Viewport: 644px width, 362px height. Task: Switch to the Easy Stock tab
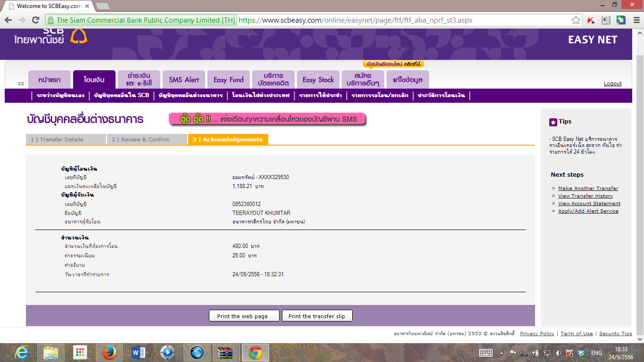click(x=318, y=79)
